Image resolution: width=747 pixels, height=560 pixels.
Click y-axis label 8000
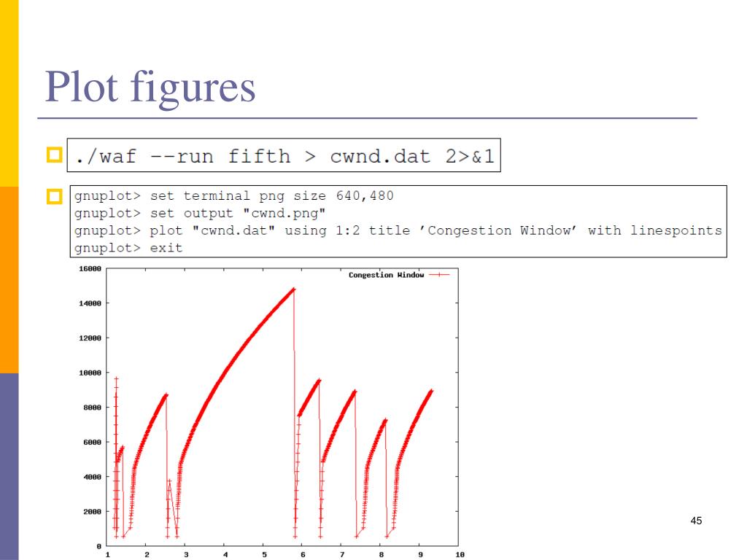(93, 408)
